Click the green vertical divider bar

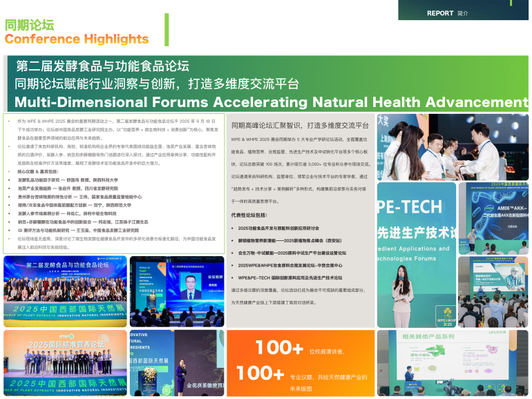[167, 30]
